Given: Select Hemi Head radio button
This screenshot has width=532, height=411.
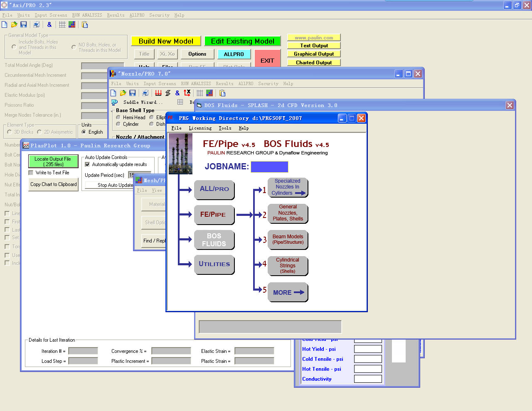Looking at the screenshot, I should (118, 117).
